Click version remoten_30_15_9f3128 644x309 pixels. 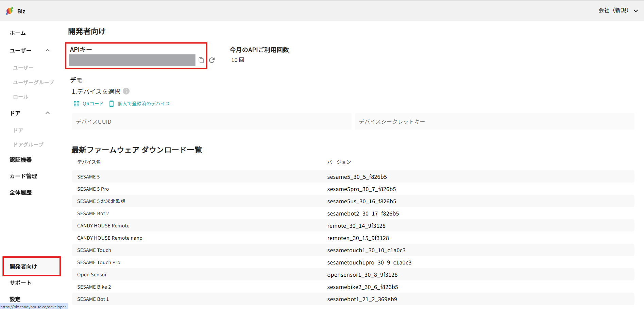(x=358, y=238)
